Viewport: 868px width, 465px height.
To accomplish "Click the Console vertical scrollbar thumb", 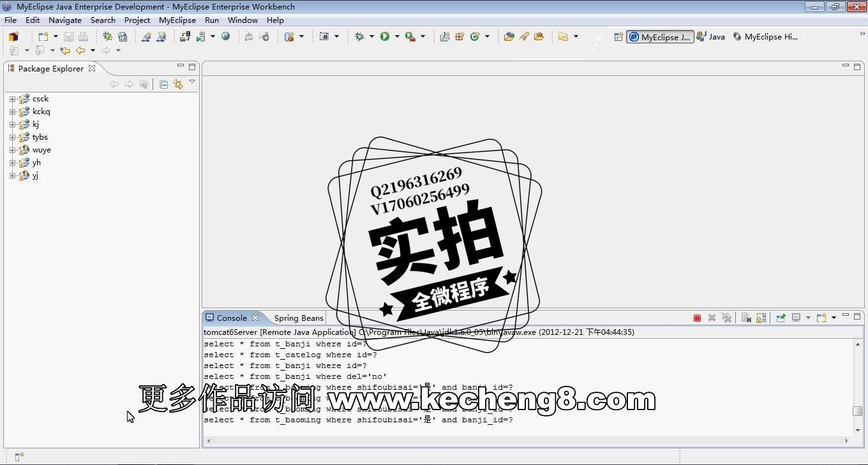I will [x=857, y=411].
